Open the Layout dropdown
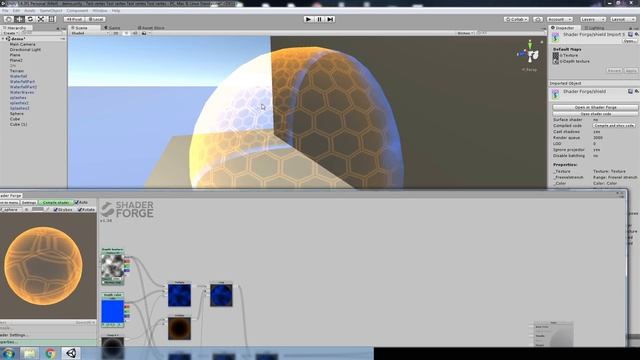Image resolution: width=640 pixels, height=360 pixels. [x=623, y=19]
